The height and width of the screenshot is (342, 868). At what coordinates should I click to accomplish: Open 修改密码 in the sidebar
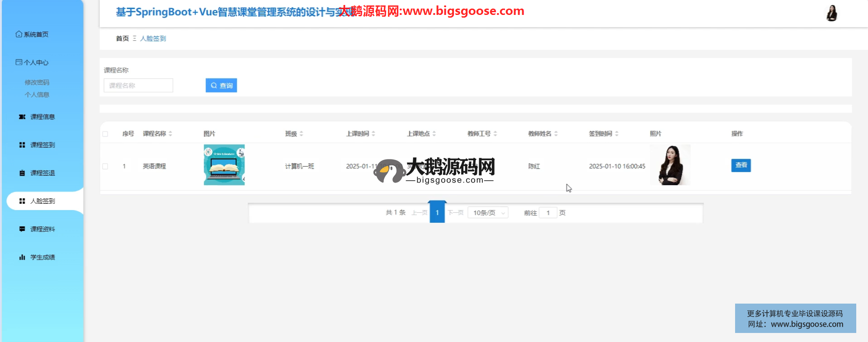pos(37,82)
